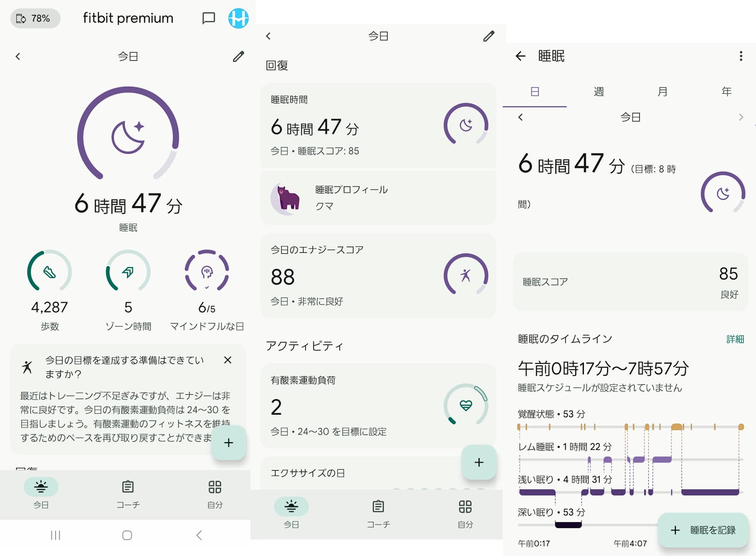Image resolution: width=756 pixels, height=556 pixels.
Task: Open 詳細 link for sleep timeline
Action: 735,339
